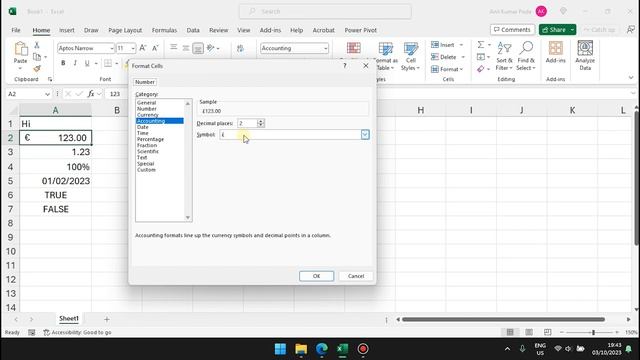This screenshot has height=360, width=640.
Task: Select Percentage in Category list
Action: [x=150, y=139]
